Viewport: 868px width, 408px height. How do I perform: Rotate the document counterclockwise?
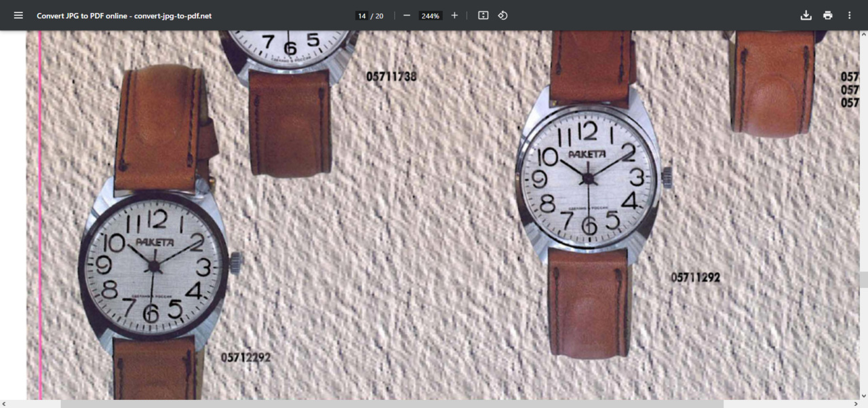coord(502,16)
